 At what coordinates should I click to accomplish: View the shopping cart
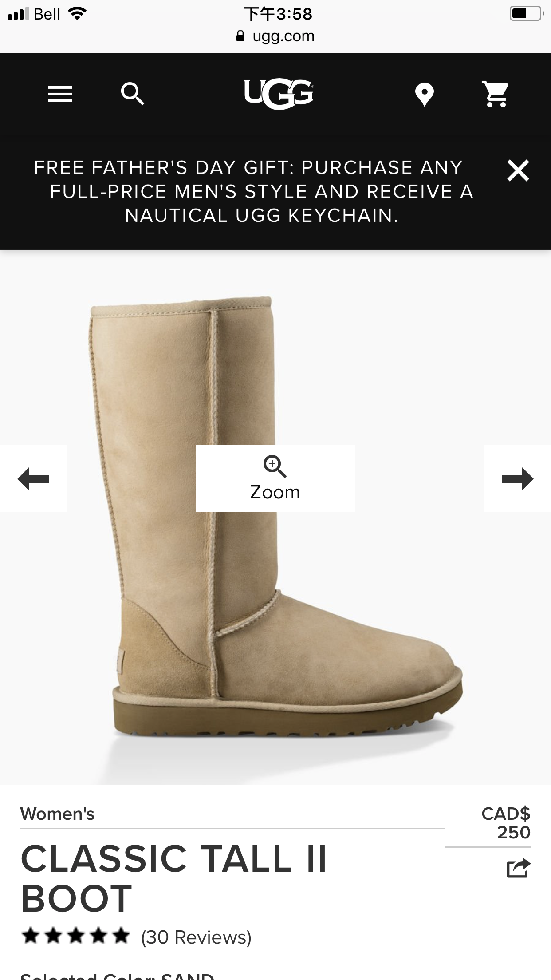click(x=495, y=94)
